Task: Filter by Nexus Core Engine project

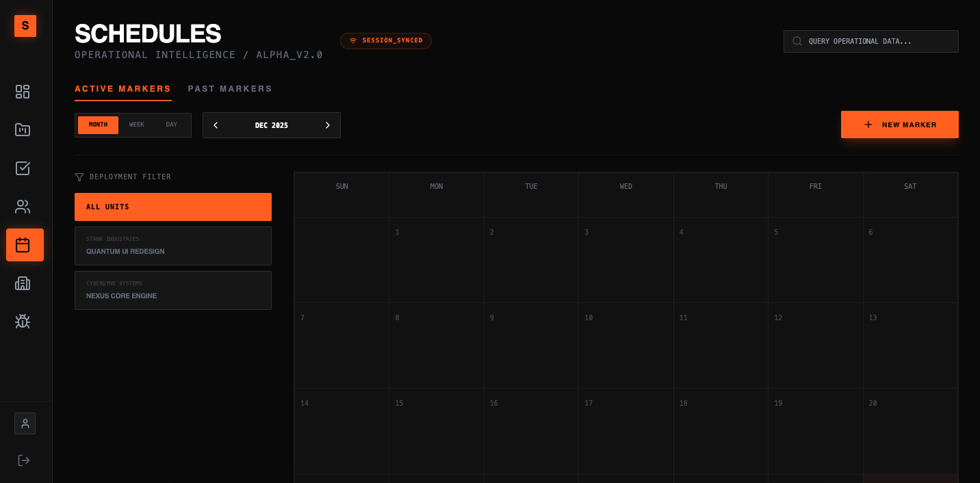Action: coord(173,290)
